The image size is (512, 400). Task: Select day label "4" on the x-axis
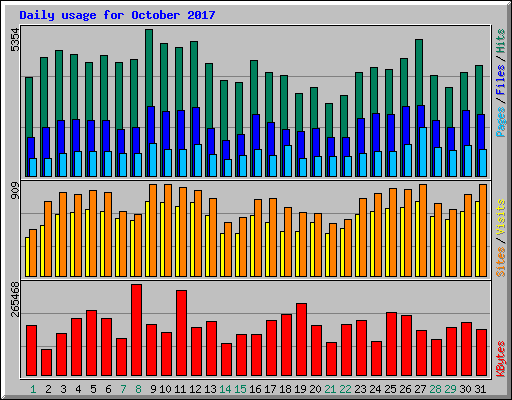(78, 389)
